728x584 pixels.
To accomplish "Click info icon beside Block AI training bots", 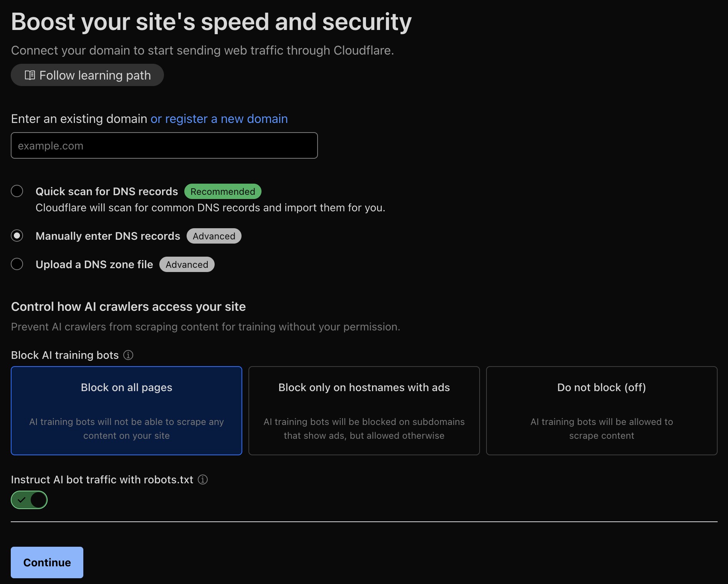I will (128, 355).
